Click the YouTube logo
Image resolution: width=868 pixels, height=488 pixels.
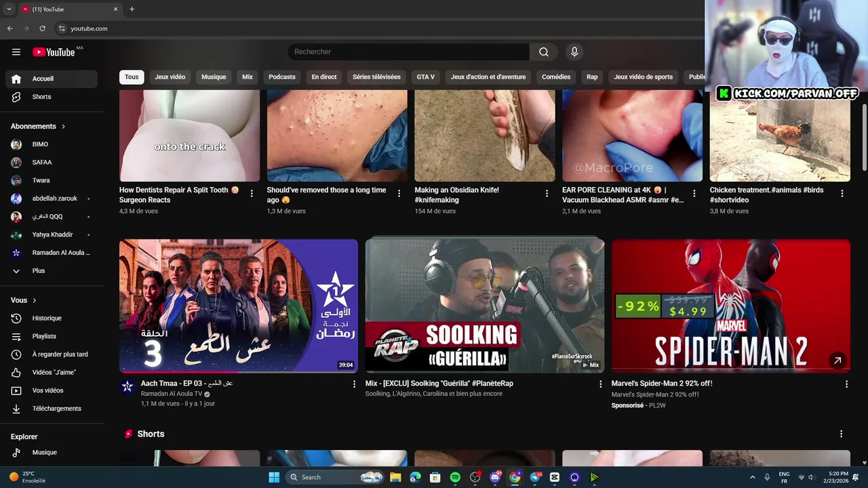54,52
